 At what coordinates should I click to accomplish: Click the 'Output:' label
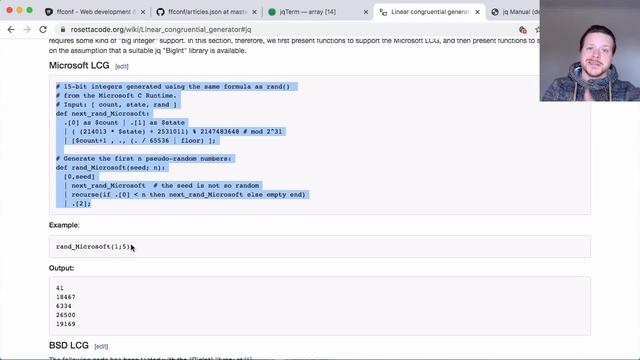click(x=62, y=268)
